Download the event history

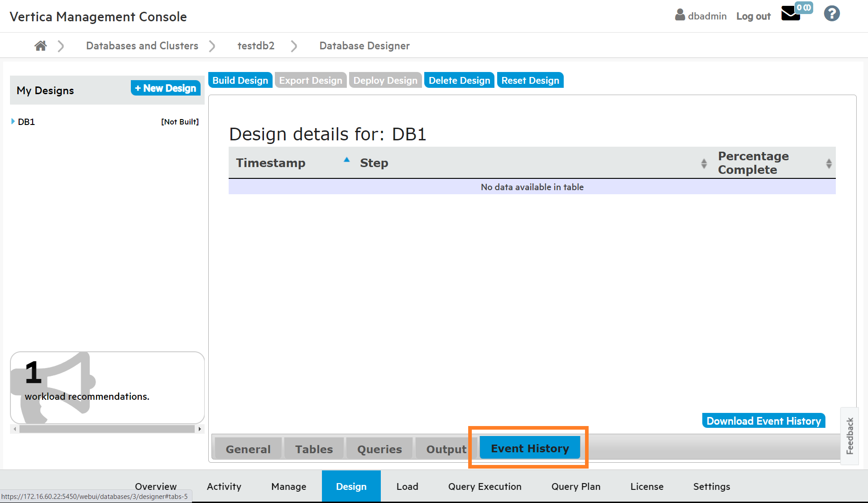[x=763, y=421]
